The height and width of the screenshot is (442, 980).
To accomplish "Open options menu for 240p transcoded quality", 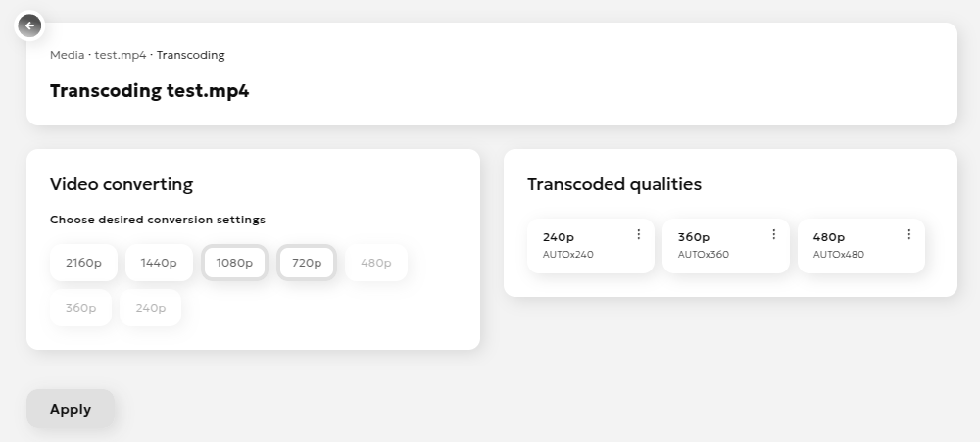I will [639, 234].
